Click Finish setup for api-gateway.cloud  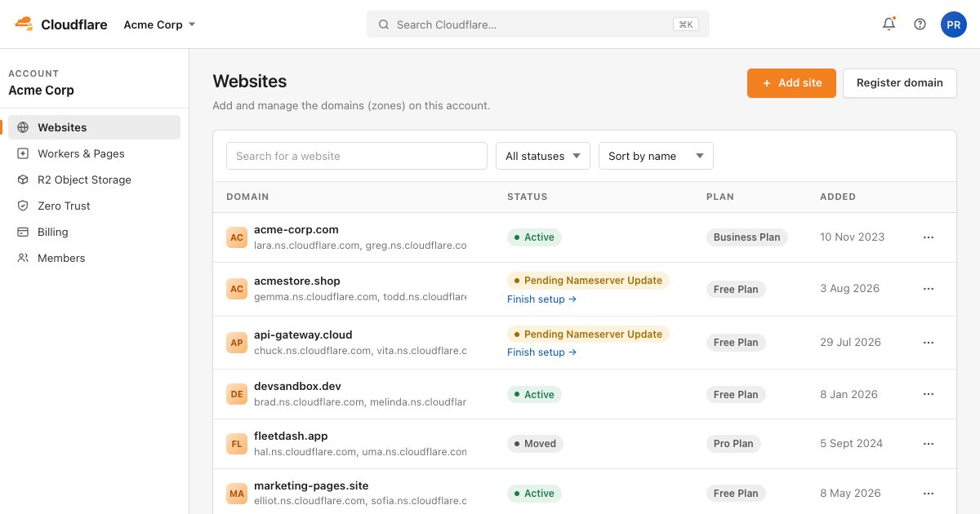tap(542, 352)
